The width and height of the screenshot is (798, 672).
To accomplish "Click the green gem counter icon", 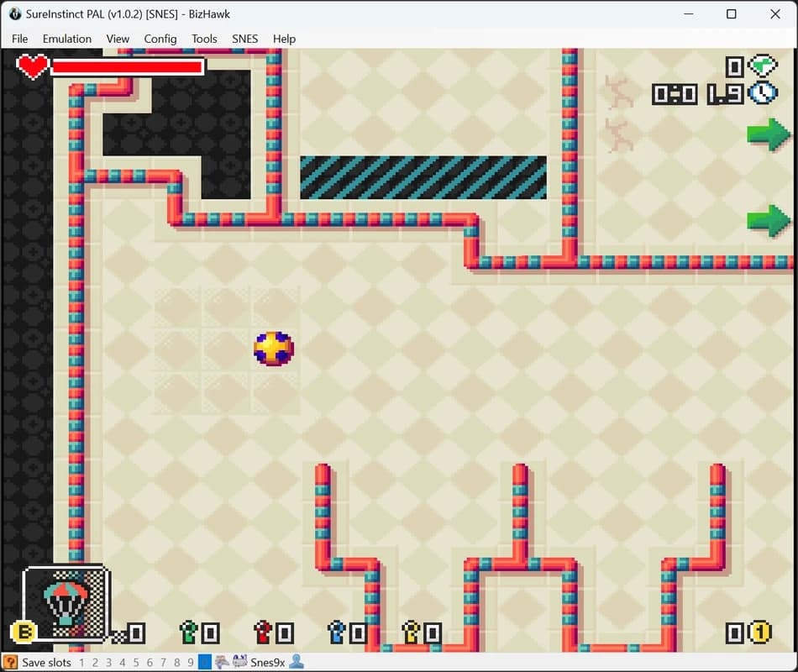I will pos(763,66).
